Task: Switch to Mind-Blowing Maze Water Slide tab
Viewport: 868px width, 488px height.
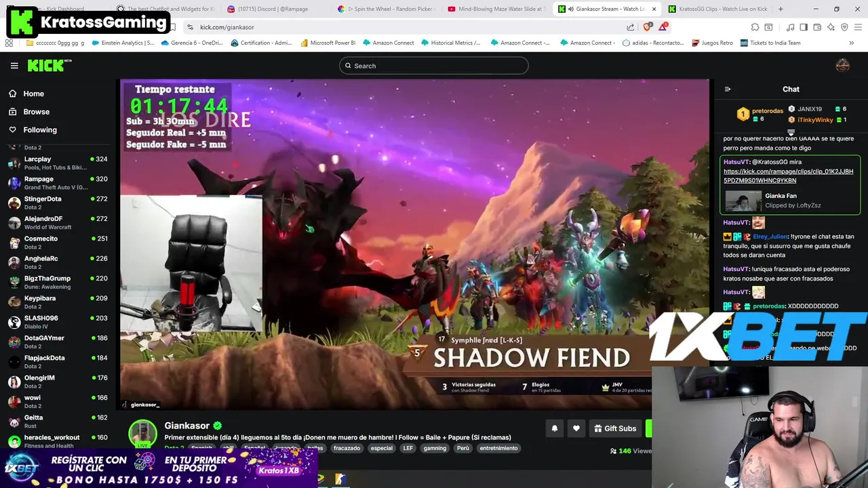Action: coord(495,9)
